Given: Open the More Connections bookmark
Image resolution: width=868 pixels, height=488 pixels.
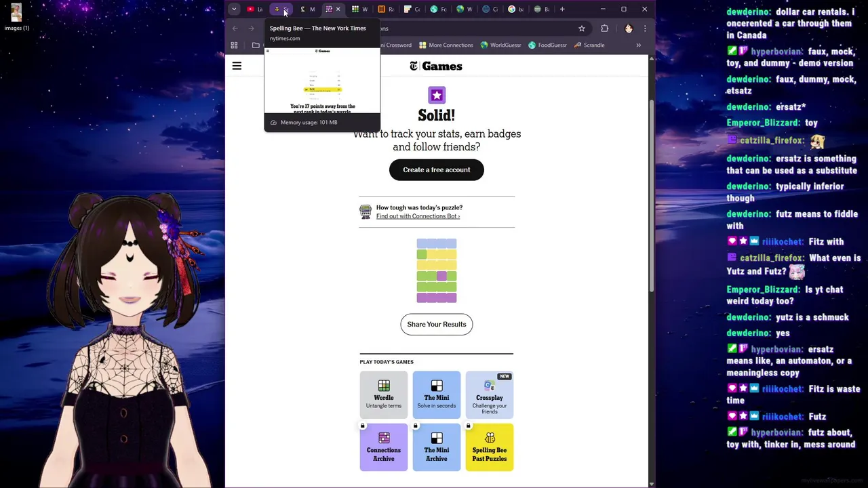Looking at the screenshot, I should pyautogui.click(x=446, y=45).
